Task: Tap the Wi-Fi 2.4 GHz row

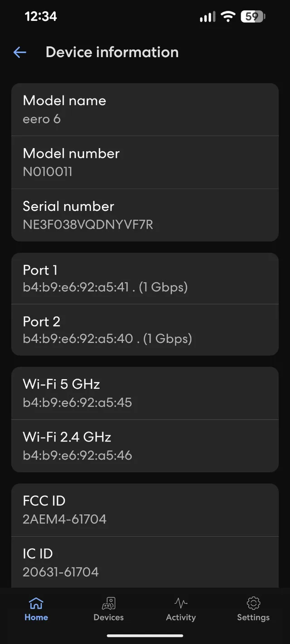Action: [x=145, y=445]
